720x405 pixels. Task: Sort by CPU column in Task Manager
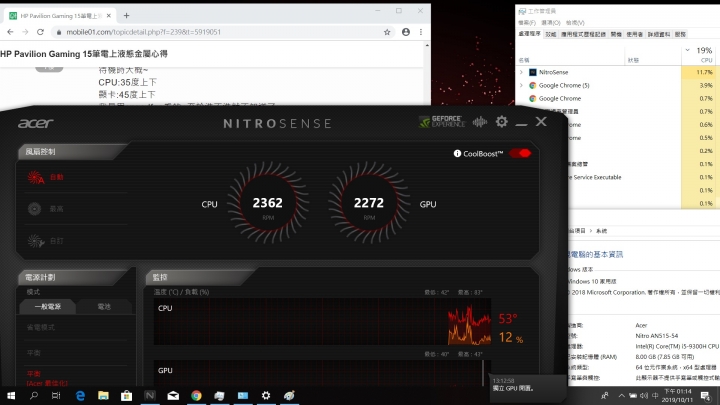pyautogui.click(x=700, y=55)
